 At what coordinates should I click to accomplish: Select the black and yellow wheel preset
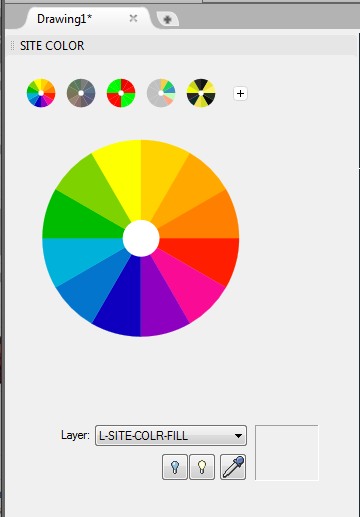[201, 93]
